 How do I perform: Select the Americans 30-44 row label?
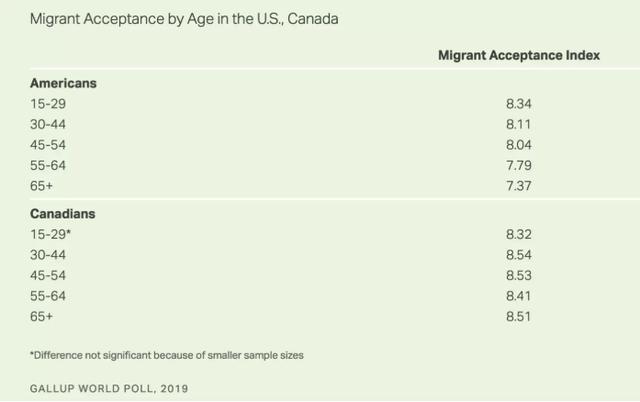tap(48, 124)
